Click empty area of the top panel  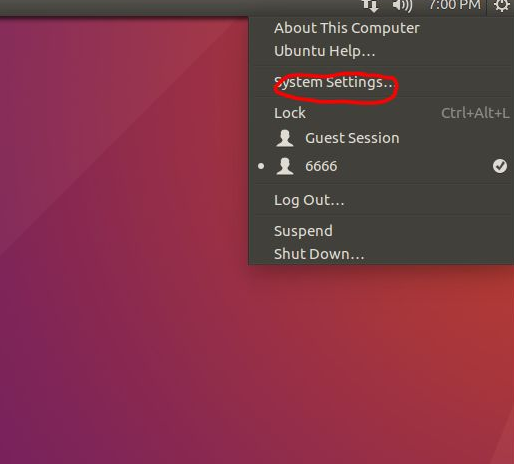167,7
